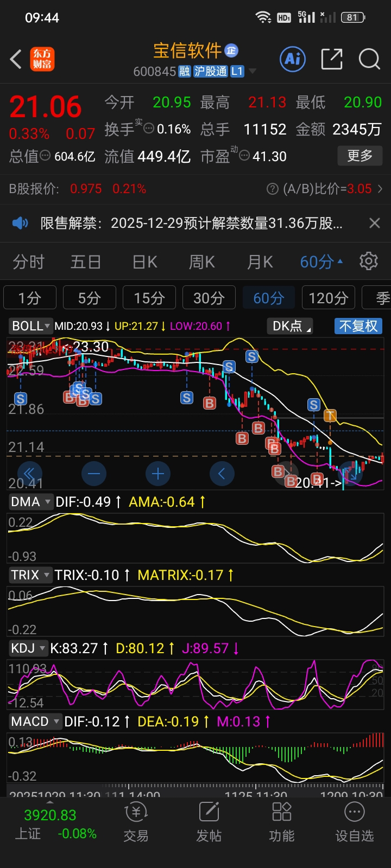Tap the speaker announcement icon
This screenshot has height=868, width=391.
(20, 222)
